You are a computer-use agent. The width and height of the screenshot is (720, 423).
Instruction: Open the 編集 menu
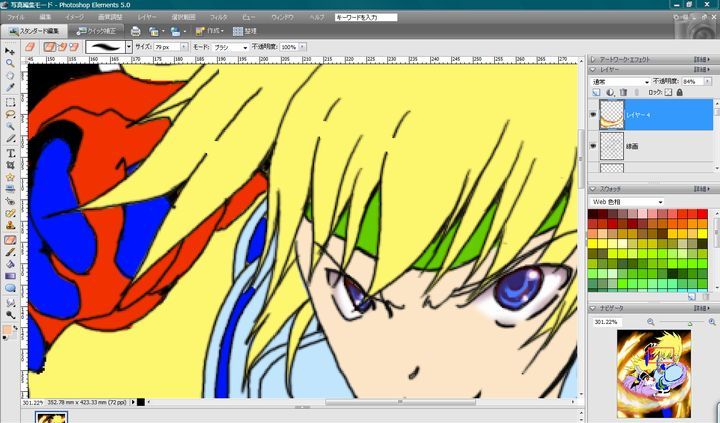tap(45, 17)
